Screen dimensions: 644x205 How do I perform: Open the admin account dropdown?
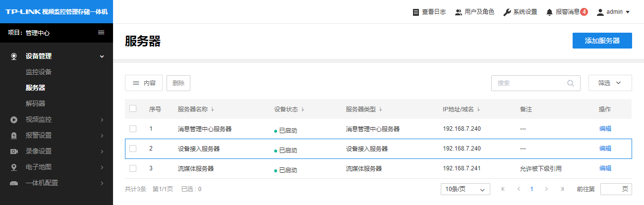pyautogui.click(x=613, y=12)
